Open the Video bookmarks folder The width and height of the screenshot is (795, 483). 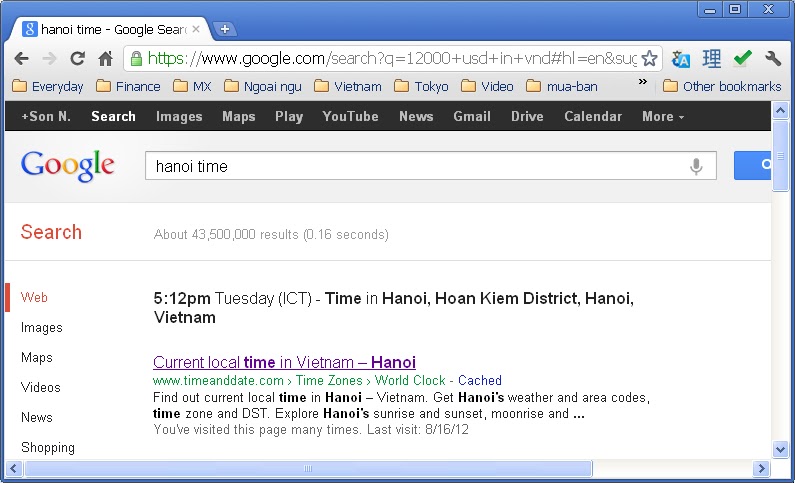[487, 87]
